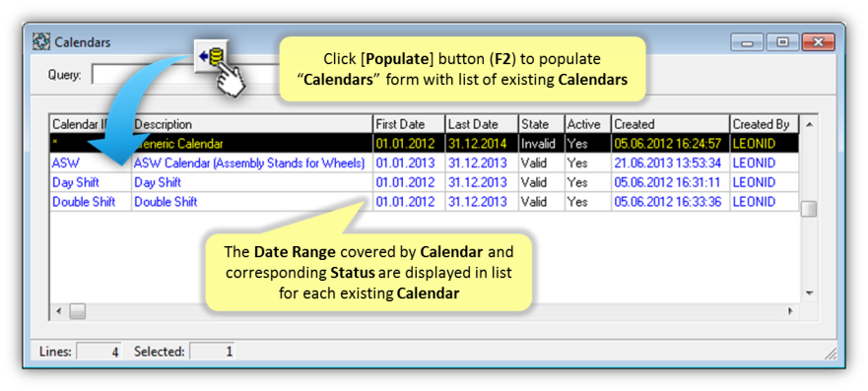This screenshot has height=391, width=868.
Task: Close the Calendars window
Action: [818, 42]
